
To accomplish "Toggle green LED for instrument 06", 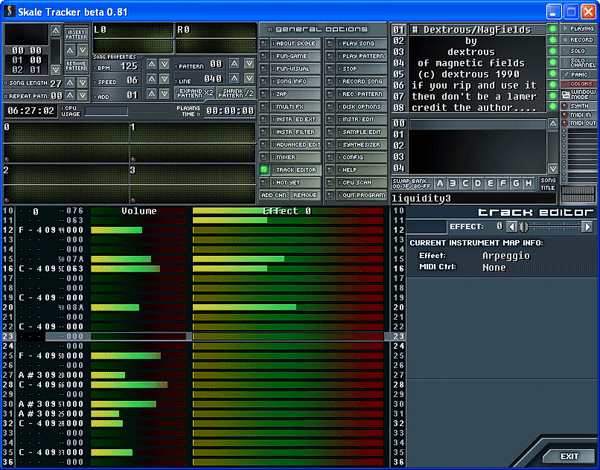I will tap(553, 84).
